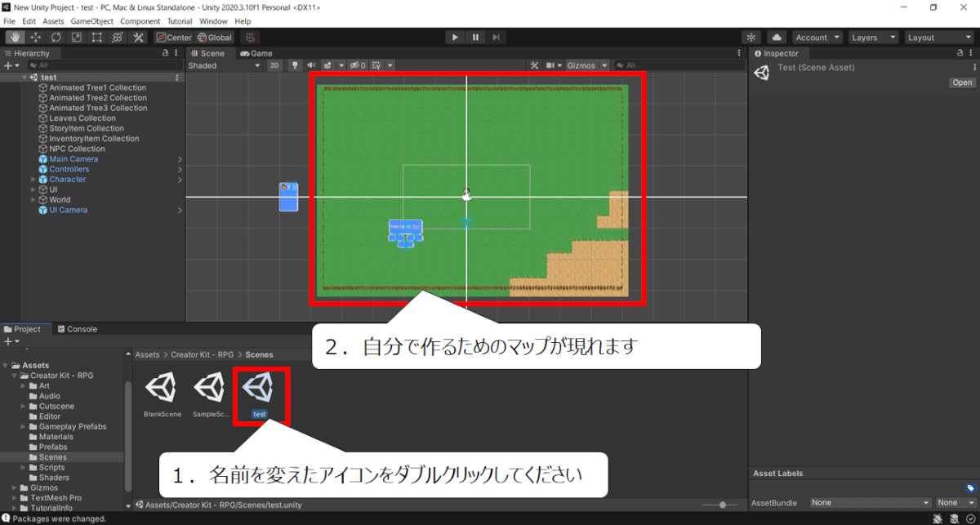Image resolution: width=980 pixels, height=525 pixels.
Task: Open the Window menu
Action: [x=213, y=20]
